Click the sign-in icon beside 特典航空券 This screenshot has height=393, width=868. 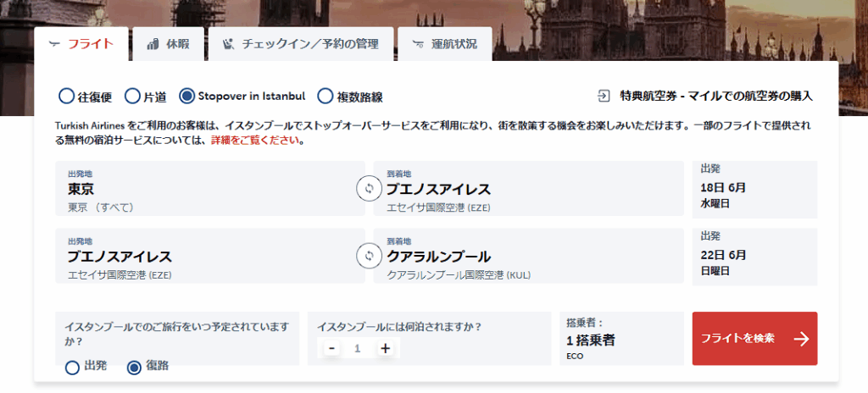tap(604, 96)
